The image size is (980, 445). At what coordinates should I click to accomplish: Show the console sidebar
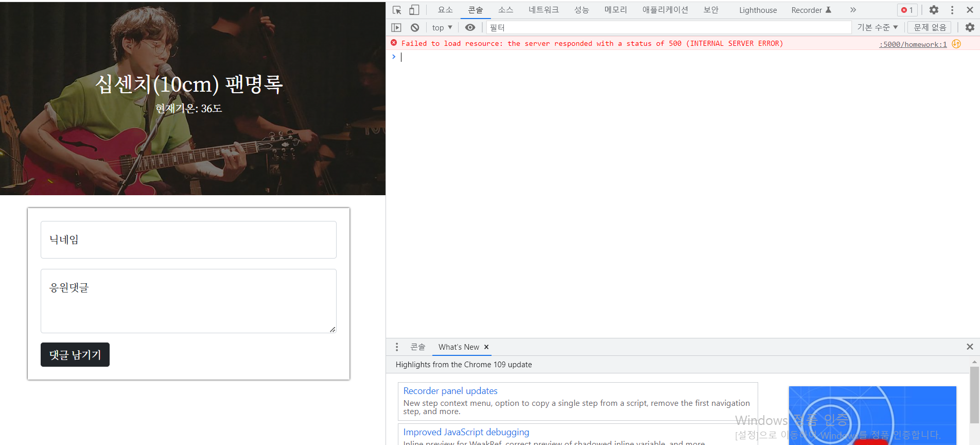pos(396,28)
